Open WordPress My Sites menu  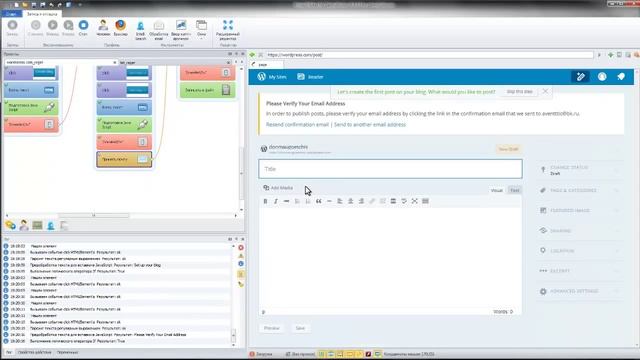coord(272,76)
